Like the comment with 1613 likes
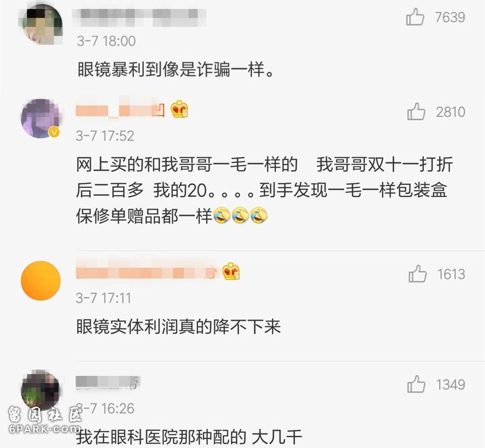Screen dimensions: 485x448 pos(417,273)
